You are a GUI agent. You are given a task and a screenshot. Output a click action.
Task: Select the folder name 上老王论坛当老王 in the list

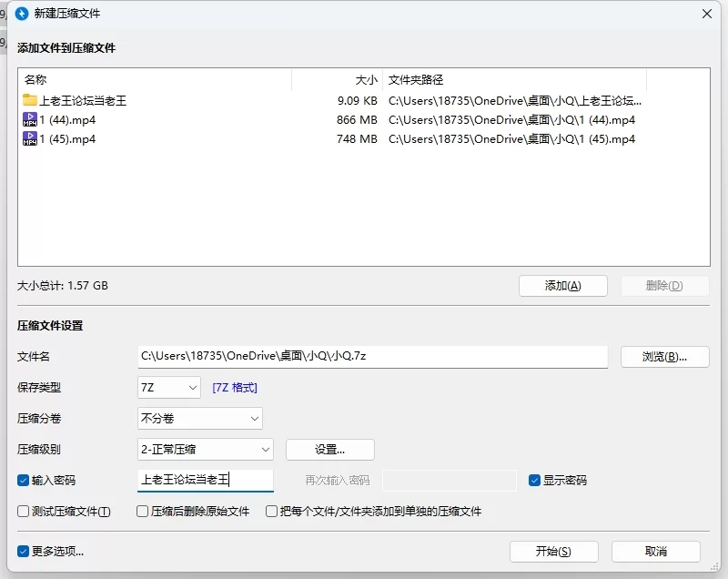[x=83, y=100]
